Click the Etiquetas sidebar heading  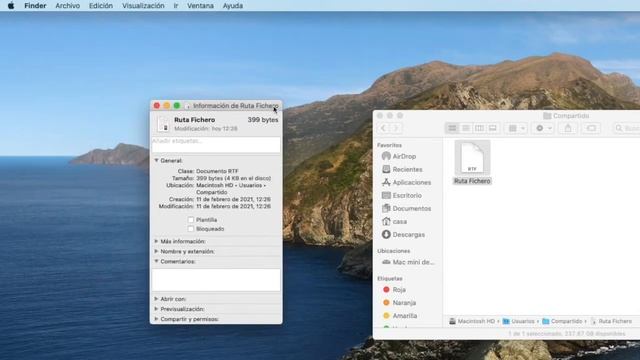coord(390,278)
